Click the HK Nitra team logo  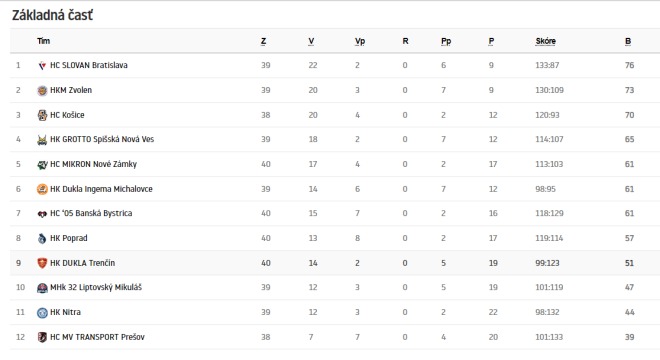[42, 312]
